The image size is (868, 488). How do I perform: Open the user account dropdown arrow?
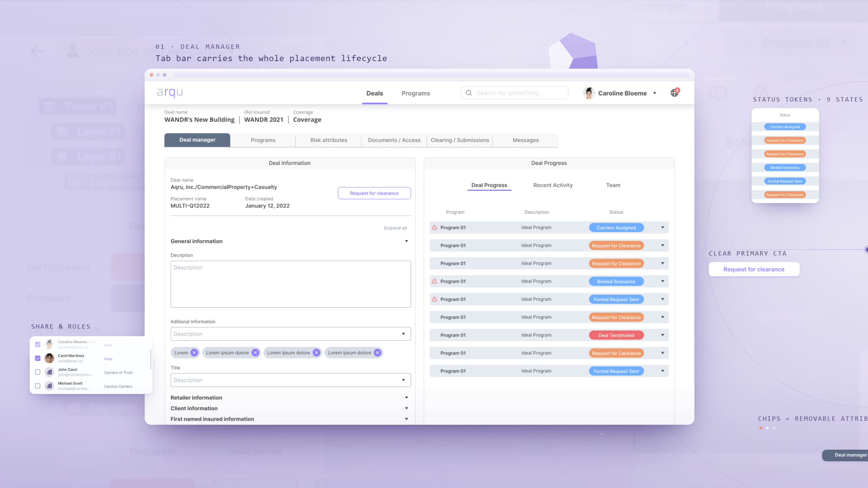[x=655, y=93]
